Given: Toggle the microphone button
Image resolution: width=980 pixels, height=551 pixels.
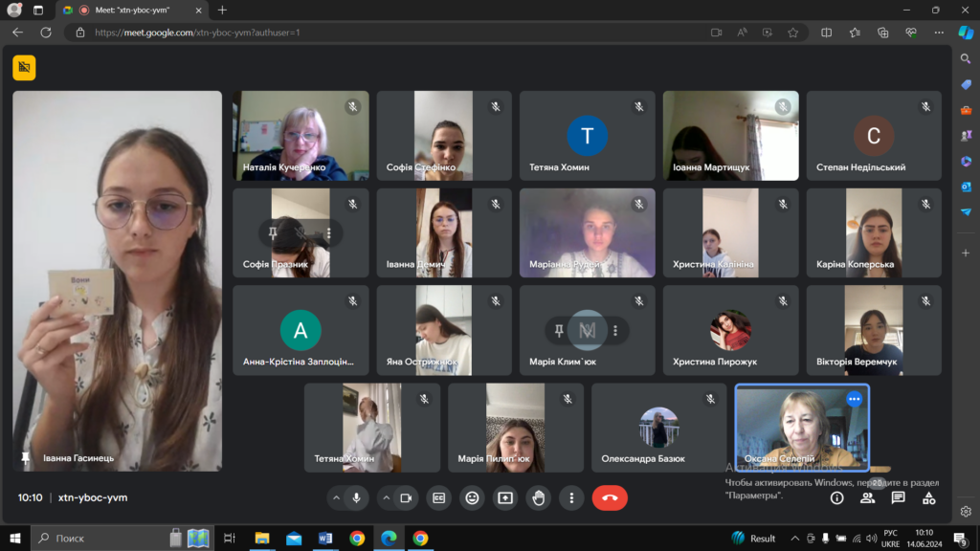Looking at the screenshot, I should coord(356,497).
